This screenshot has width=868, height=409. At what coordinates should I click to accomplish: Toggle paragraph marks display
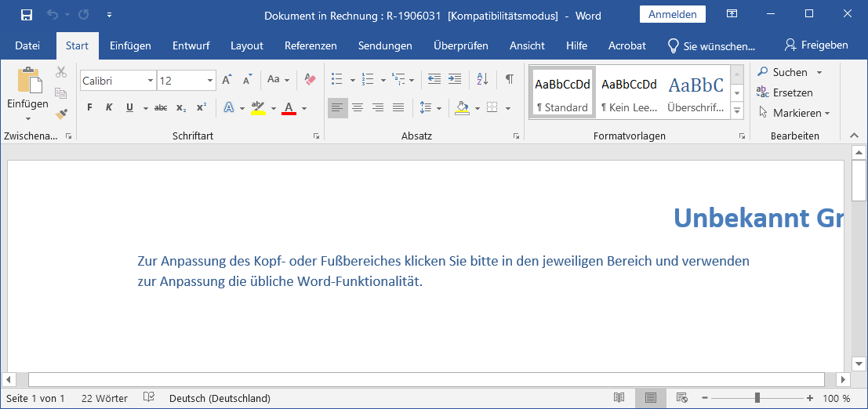(509, 79)
